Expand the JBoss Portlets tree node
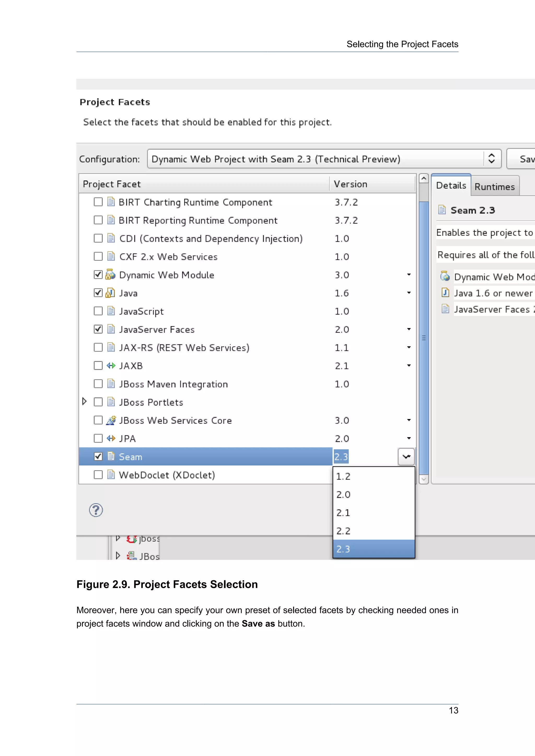 84,401
